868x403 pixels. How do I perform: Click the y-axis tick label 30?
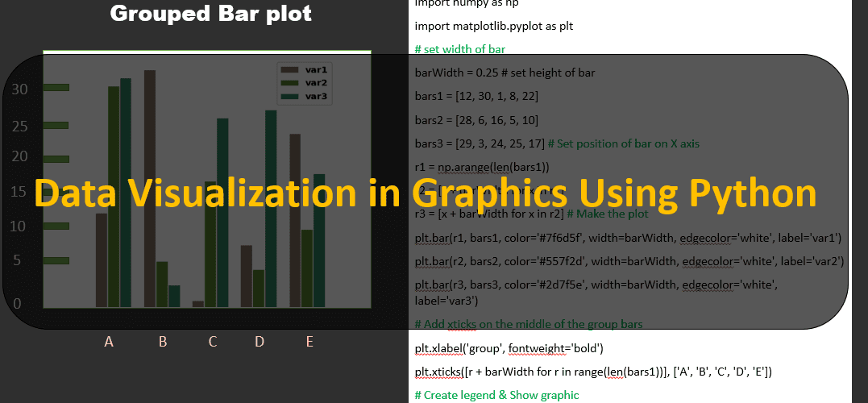click(19, 89)
